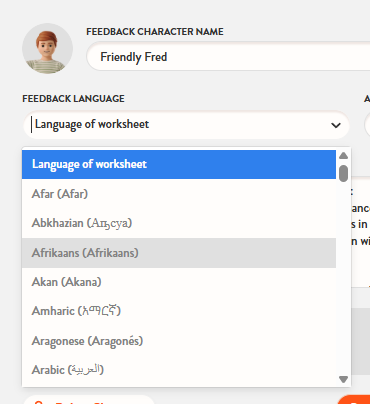The width and height of the screenshot is (370, 404).
Task: Click the Friendly Fred avatar image
Action: click(x=47, y=49)
